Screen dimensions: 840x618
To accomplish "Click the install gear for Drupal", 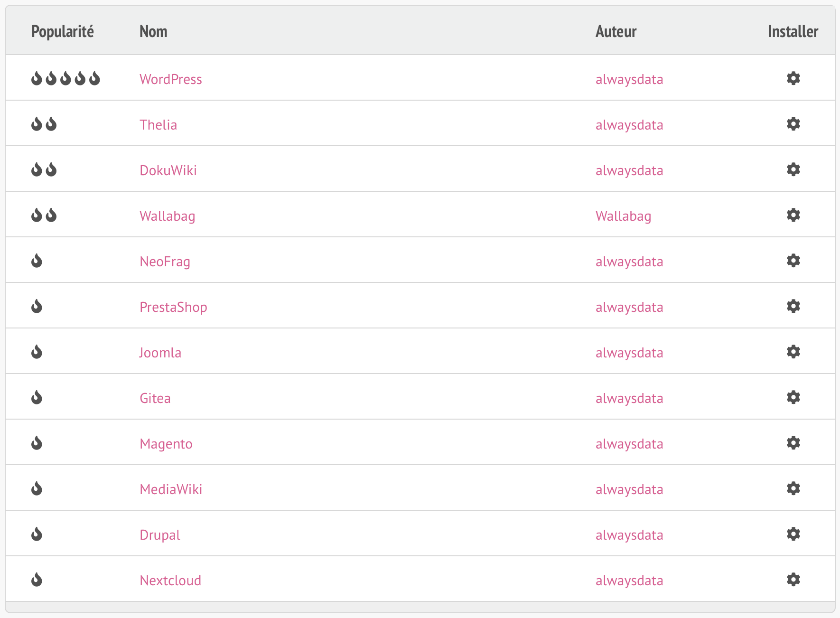I will [793, 534].
